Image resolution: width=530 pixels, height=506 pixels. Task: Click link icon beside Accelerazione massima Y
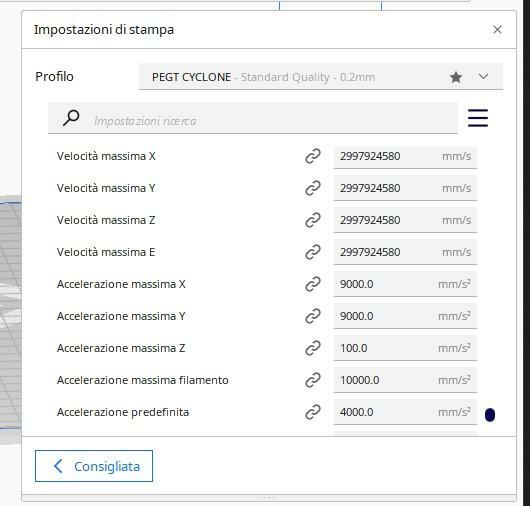pos(313,316)
